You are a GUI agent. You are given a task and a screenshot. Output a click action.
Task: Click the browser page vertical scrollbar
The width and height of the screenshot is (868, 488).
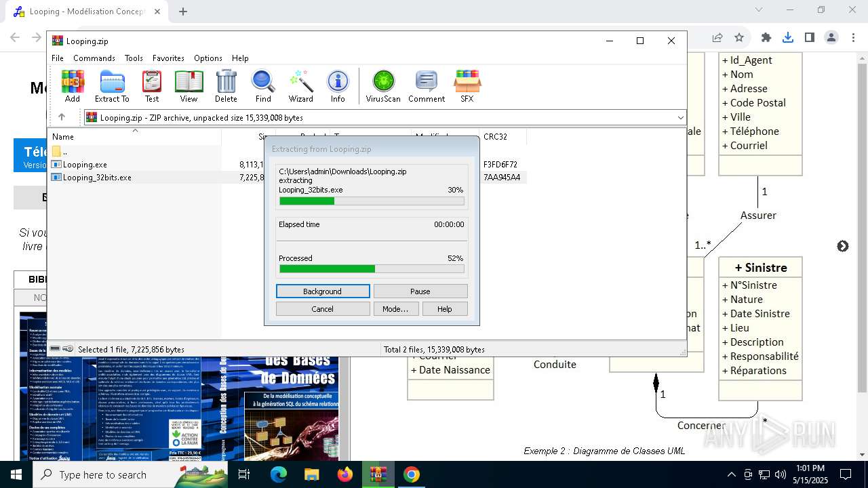[x=863, y=256]
